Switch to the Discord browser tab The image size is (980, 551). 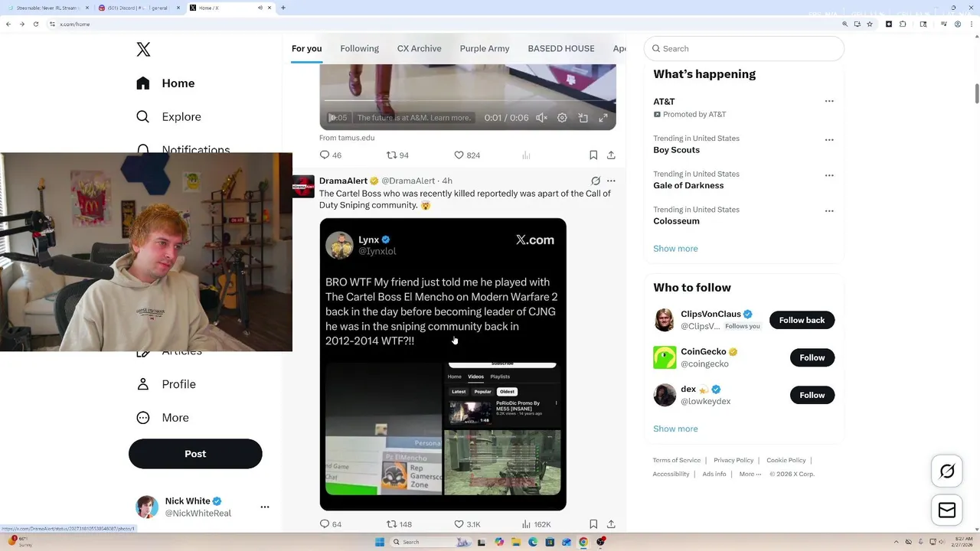139,8
